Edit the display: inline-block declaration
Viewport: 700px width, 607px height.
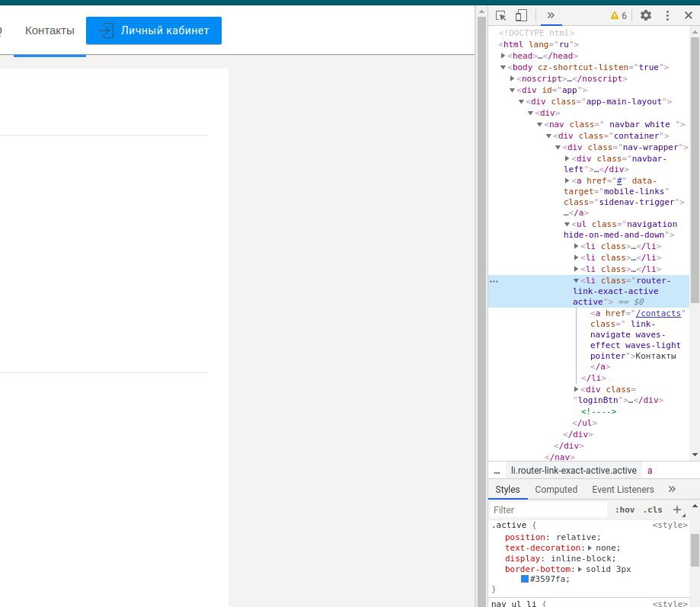561,558
